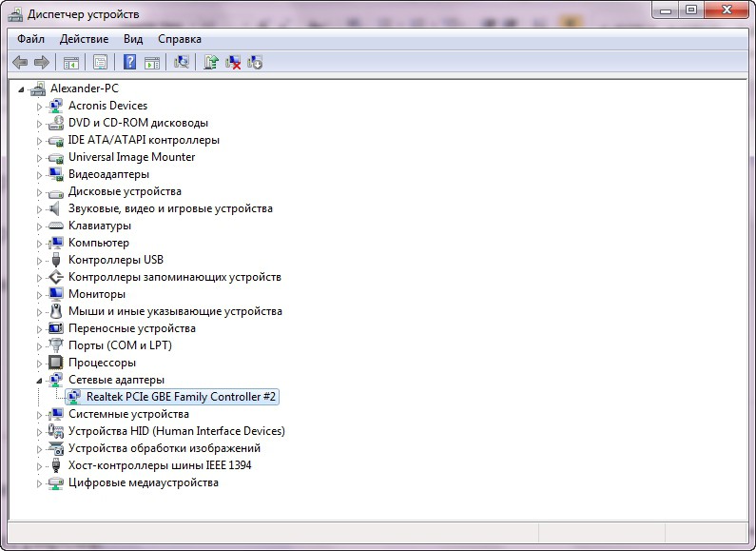Click Show/Hide console tree toolbar icon
This screenshot has width=756, height=551.
[x=70, y=63]
